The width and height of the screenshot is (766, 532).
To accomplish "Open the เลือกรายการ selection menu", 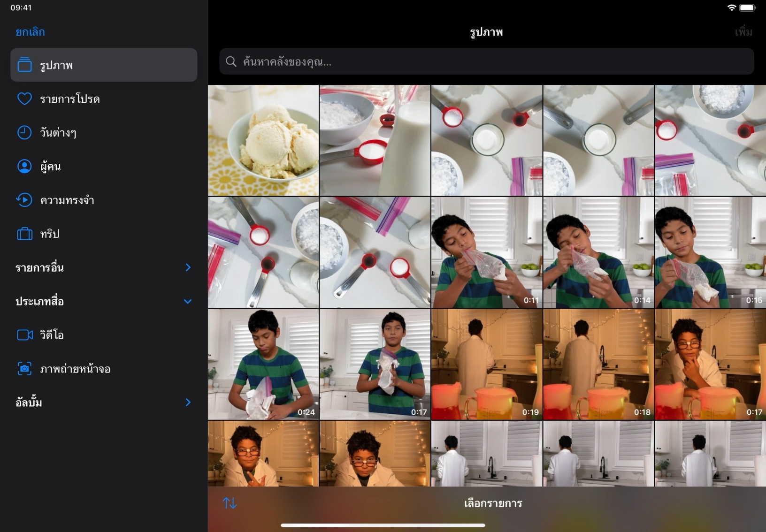I will pyautogui.click(x=493, y=503).
